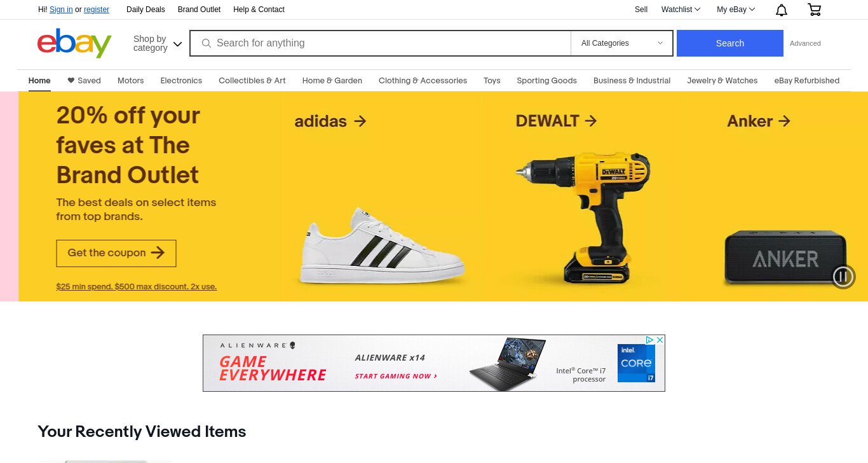Expand the Shop by category dropdown
Viewport: 868px width, 463px height.
(x=158, y=43)
